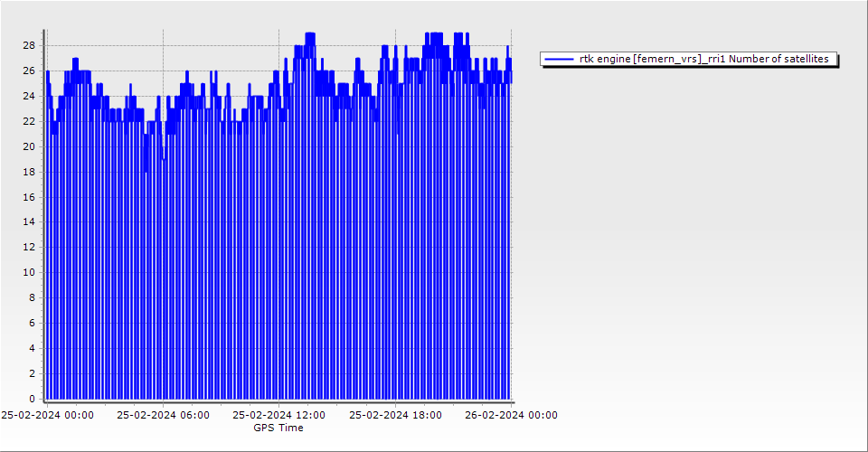Click the blue line sample in the legend
Image resolution: width=868 pixels, height=452 pixels.
click(560, 59)
